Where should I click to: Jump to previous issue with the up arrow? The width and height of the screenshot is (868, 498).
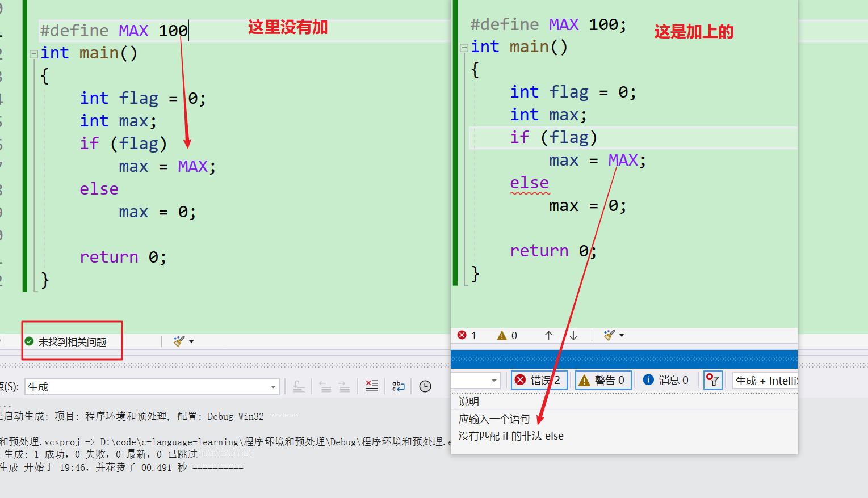click(x=548, y=336)
